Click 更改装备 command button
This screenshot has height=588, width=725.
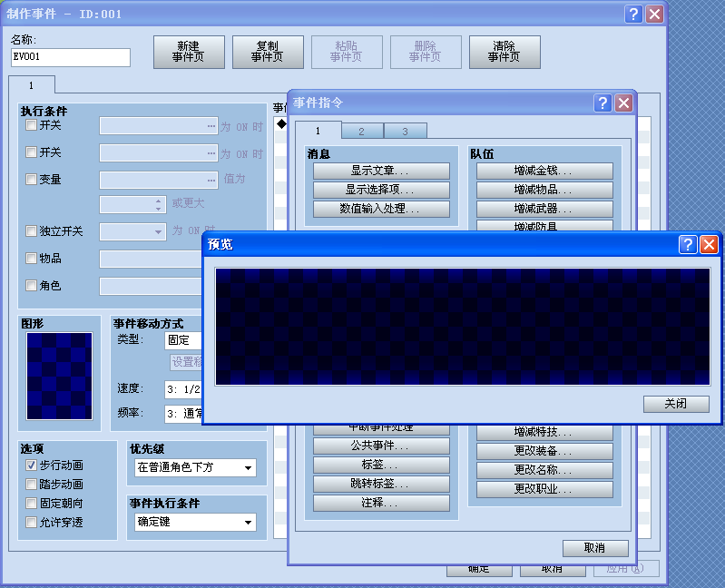click(544, 451)
